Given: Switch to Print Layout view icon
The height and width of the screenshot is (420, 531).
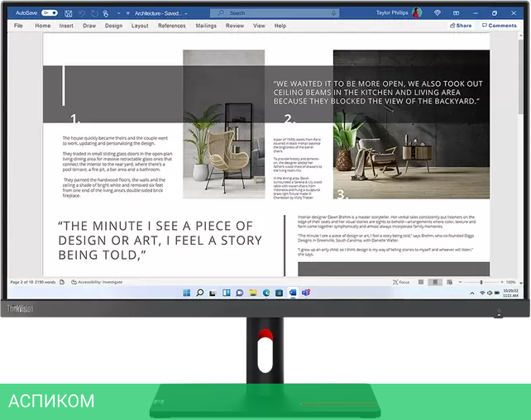Looking at the screenshot, I should (434, 282).
